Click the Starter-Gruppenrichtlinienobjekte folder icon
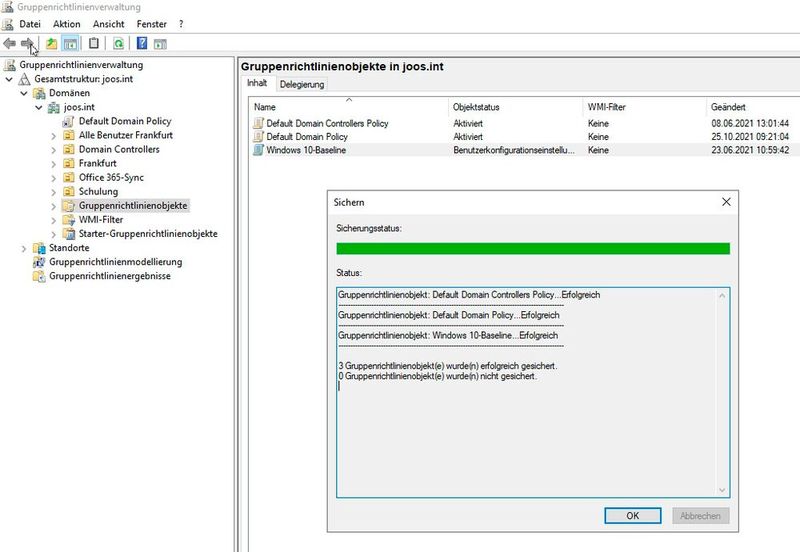Viewport: 800px width, 552px height. (68, 234)
